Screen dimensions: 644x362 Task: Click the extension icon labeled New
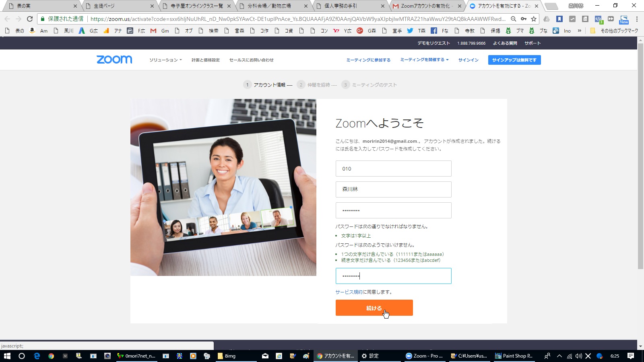pyautogui.click(x=624, y=19)
